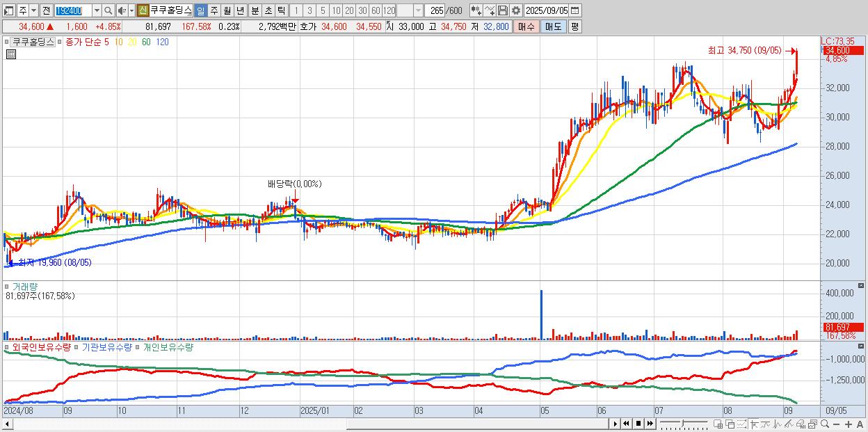Select the 틱 tick period toggle
This screenshot has height=432, width=868.
(x=281, y=10)
